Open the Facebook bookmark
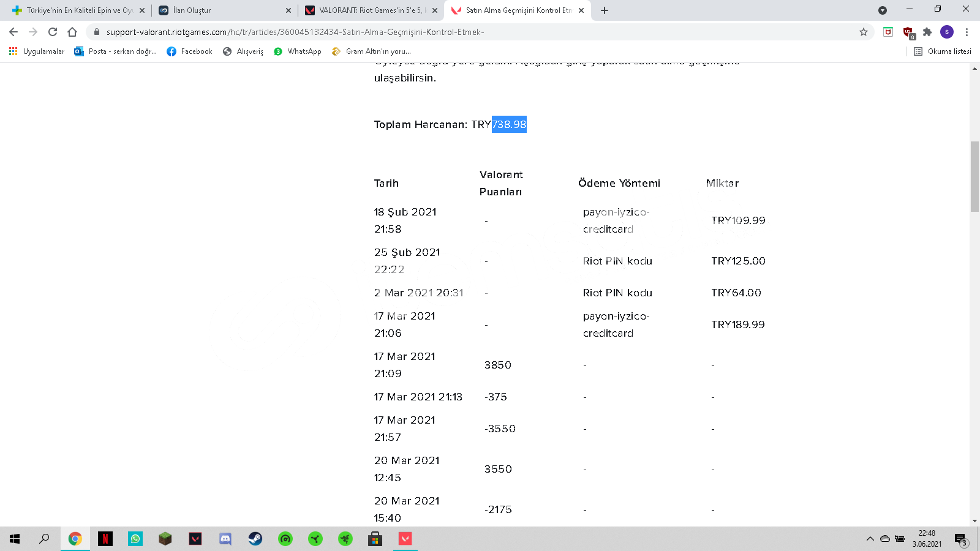Viewport: 980px width, 551px height. pos(189,51)
